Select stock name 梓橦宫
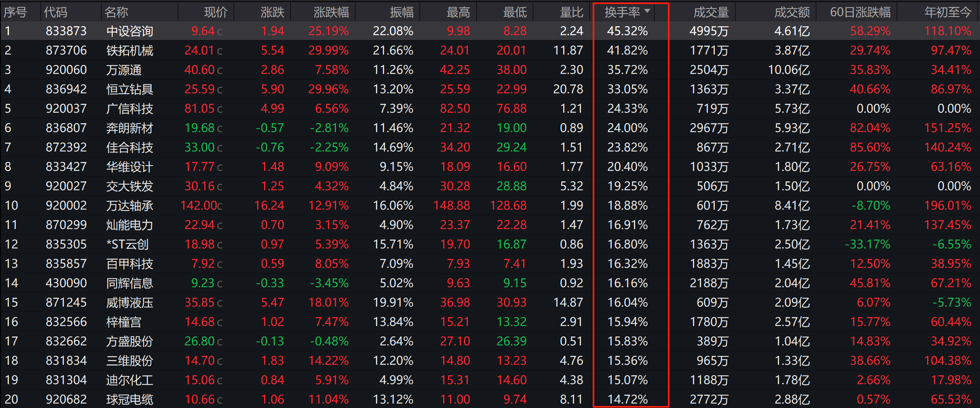This screenshot has width=980, height=408. click(x=124, y=322)
